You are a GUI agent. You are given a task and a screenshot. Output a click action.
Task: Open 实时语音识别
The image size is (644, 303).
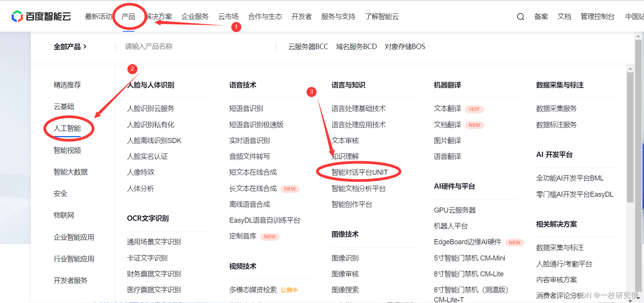pyautogui.click(x=249, y=141)
